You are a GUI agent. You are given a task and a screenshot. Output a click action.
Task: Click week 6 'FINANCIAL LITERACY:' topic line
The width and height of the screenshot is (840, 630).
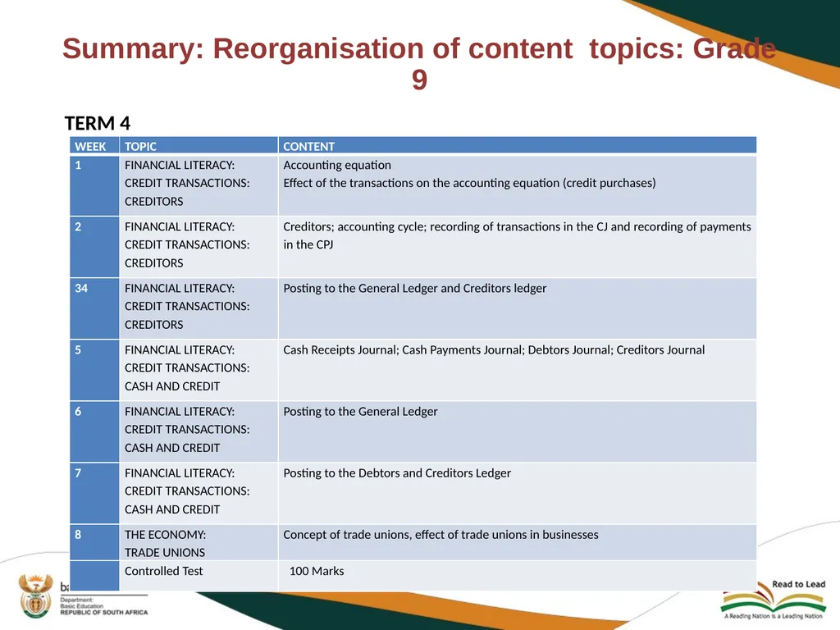click(x=180, y=412)
